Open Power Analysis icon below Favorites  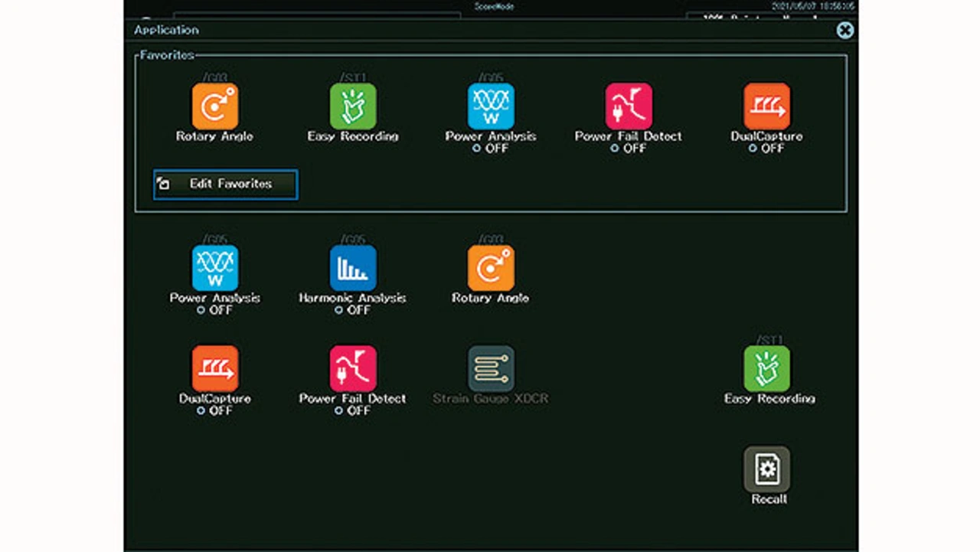coord(215,269)
